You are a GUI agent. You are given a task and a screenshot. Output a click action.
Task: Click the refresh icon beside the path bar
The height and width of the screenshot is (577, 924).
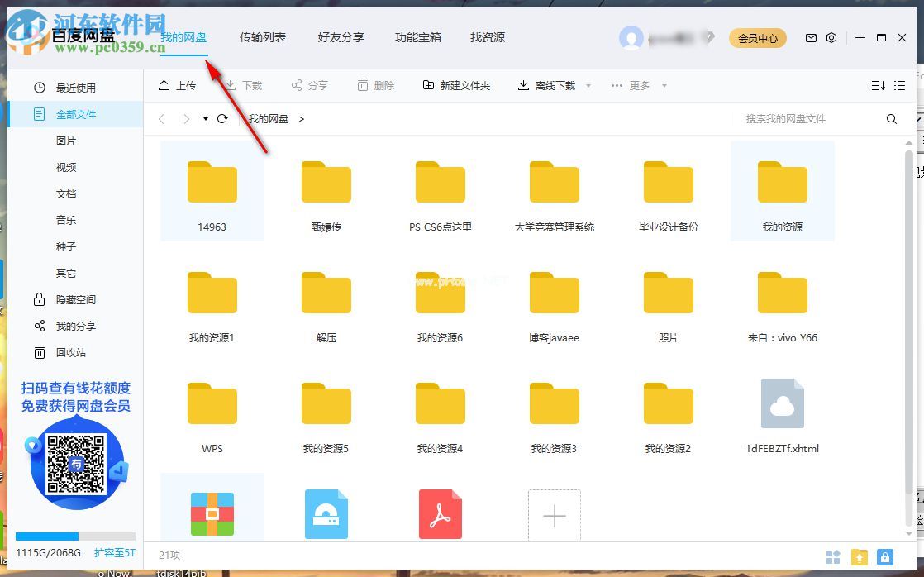[222, 119]
